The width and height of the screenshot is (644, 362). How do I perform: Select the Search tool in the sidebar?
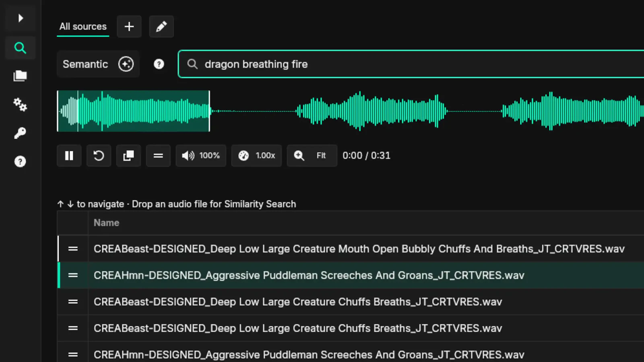20,47
